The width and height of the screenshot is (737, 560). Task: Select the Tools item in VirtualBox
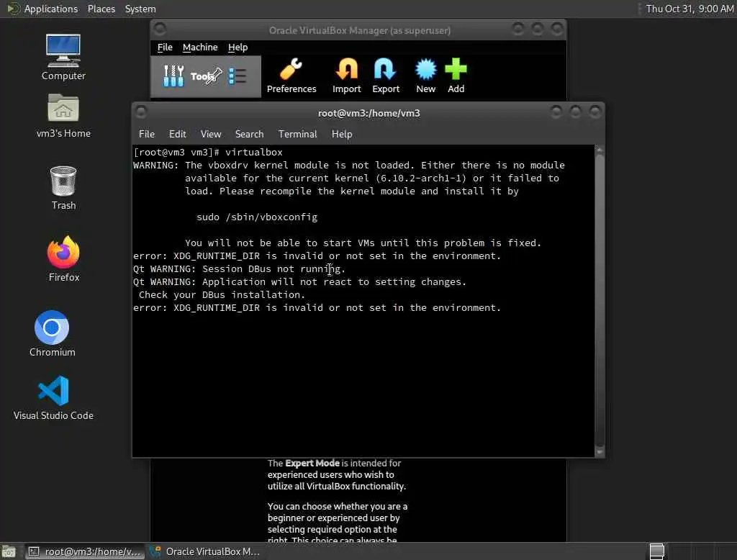click(x=205, y=76)
